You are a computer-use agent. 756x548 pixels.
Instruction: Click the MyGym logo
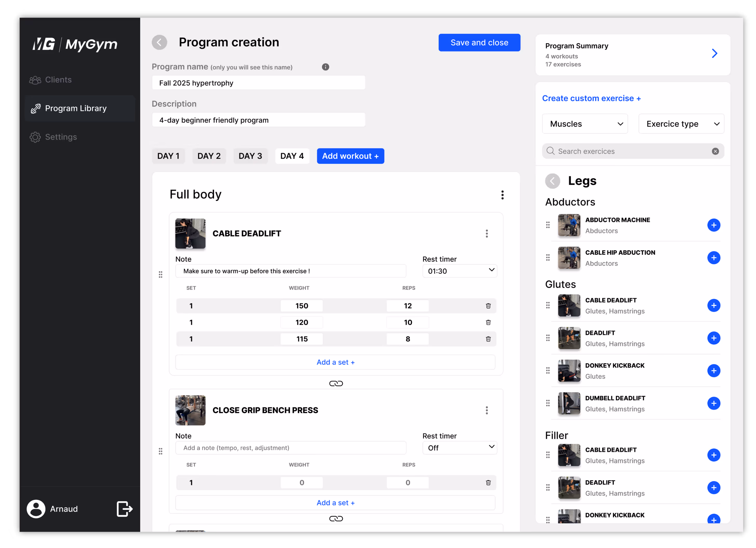point(75,44)
